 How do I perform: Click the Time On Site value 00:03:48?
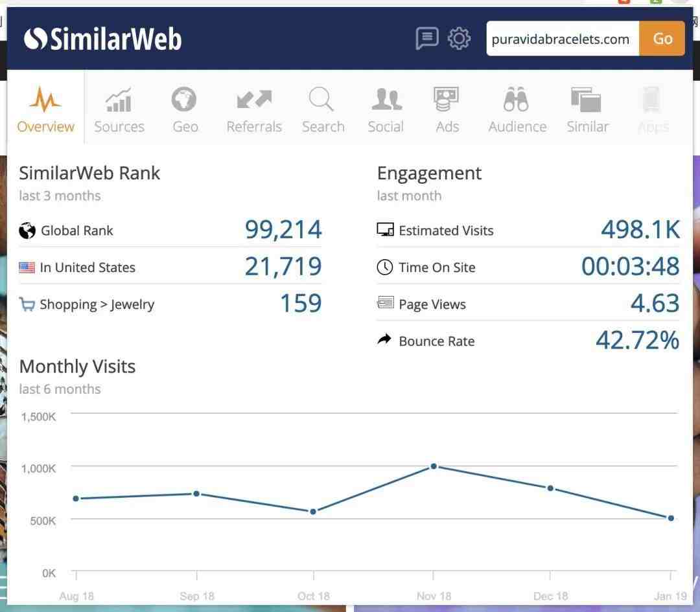point(631,266)
